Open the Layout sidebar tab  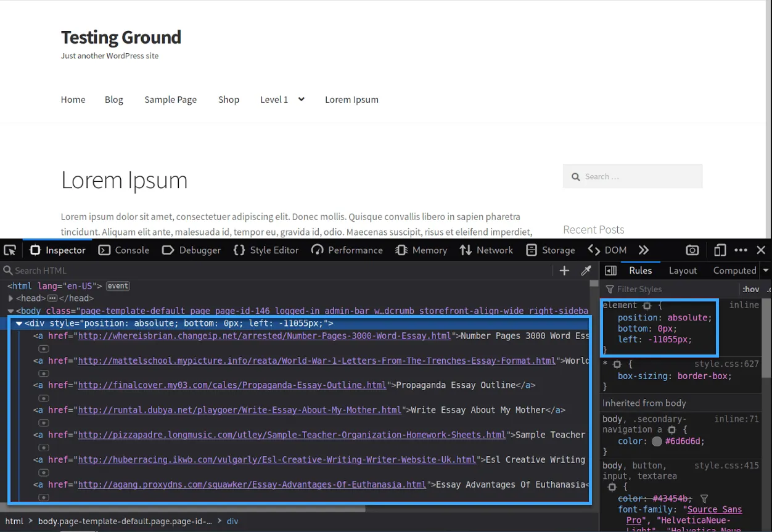tap(683, 271)
